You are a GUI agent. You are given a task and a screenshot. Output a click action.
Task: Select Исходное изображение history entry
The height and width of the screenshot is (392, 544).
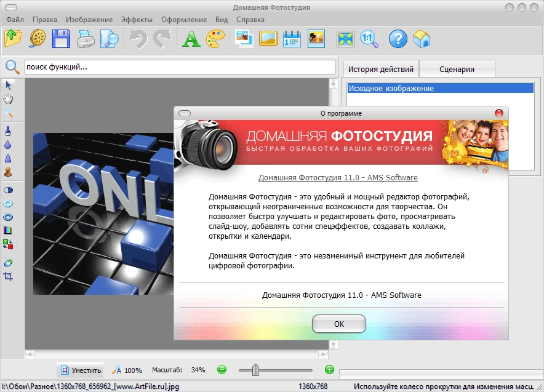(440, 88)
